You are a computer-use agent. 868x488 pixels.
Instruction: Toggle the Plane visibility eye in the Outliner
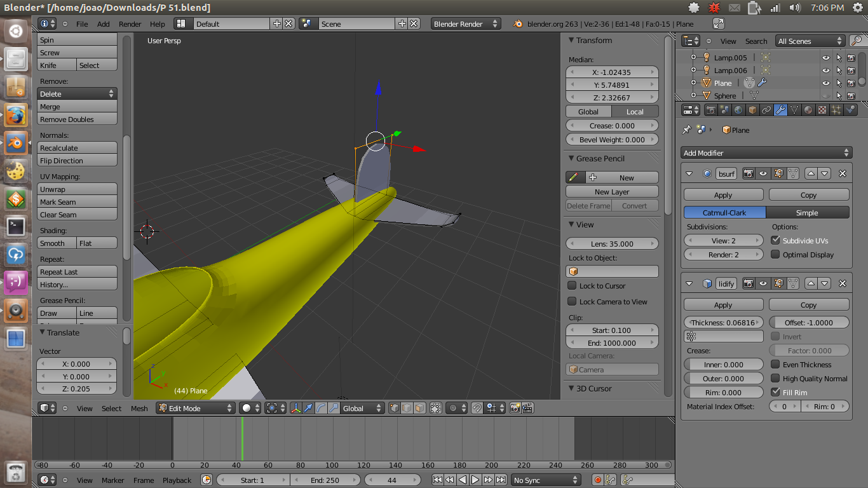[x=826, y=83]
